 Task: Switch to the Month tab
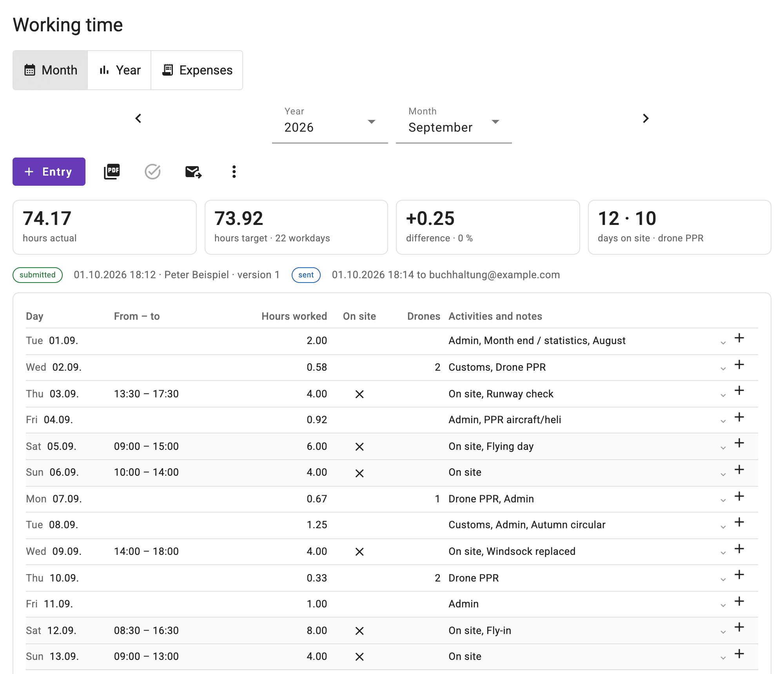tap(50, 70)
